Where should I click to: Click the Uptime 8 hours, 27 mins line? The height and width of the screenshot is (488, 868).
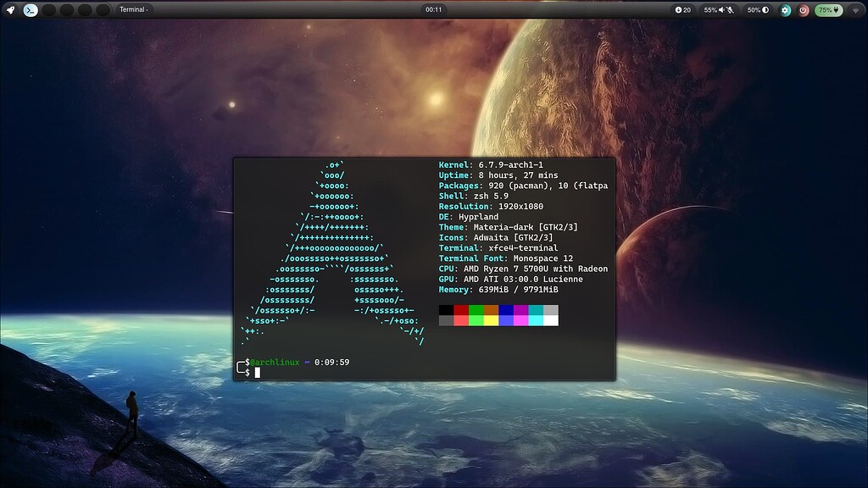[x=498, y=175]
